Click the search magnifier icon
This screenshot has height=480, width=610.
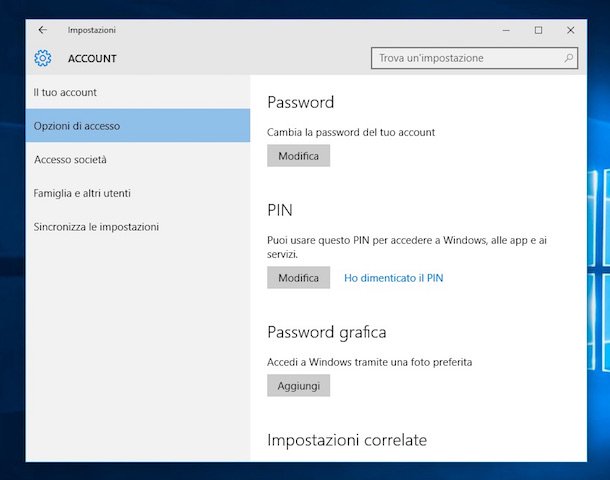click(568, 58)
